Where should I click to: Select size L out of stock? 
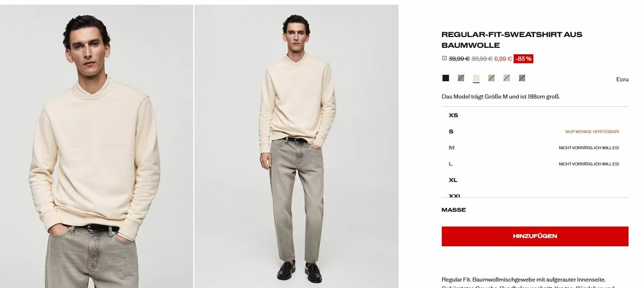tap(535, 164)
